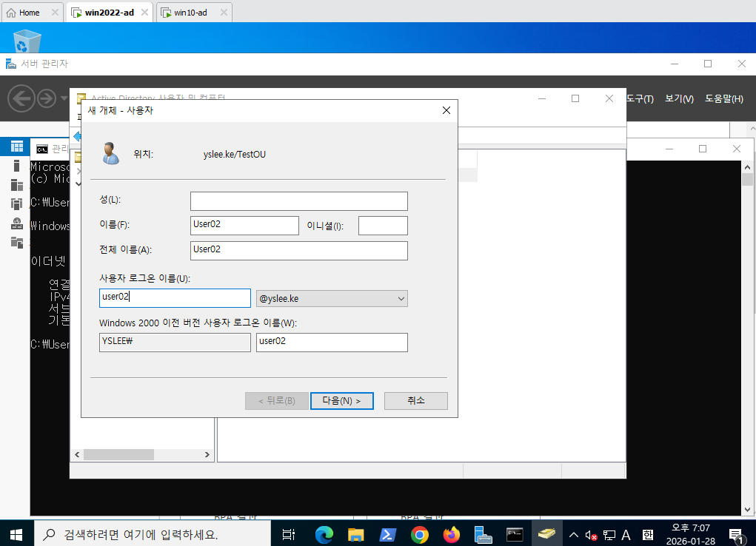This screenshot has height=546, width=756.
Task: Select the all servers icon in sidebar
Action: pyautogui.click(x=17, y=185)
